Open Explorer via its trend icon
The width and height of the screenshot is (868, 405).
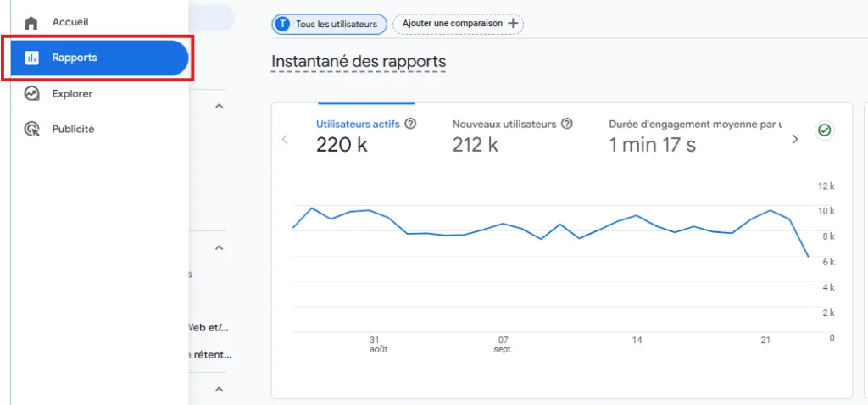[x=31, y=94]
